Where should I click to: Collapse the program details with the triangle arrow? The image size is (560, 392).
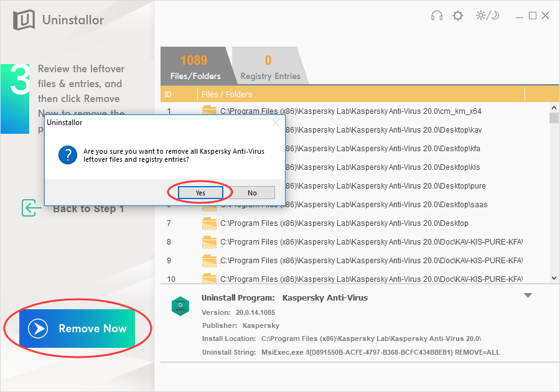528,296
